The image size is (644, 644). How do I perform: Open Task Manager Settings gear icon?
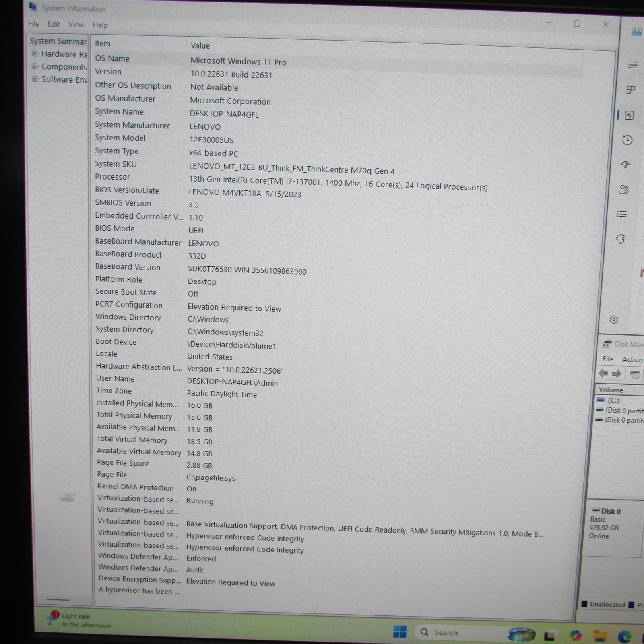click(614, 320)
